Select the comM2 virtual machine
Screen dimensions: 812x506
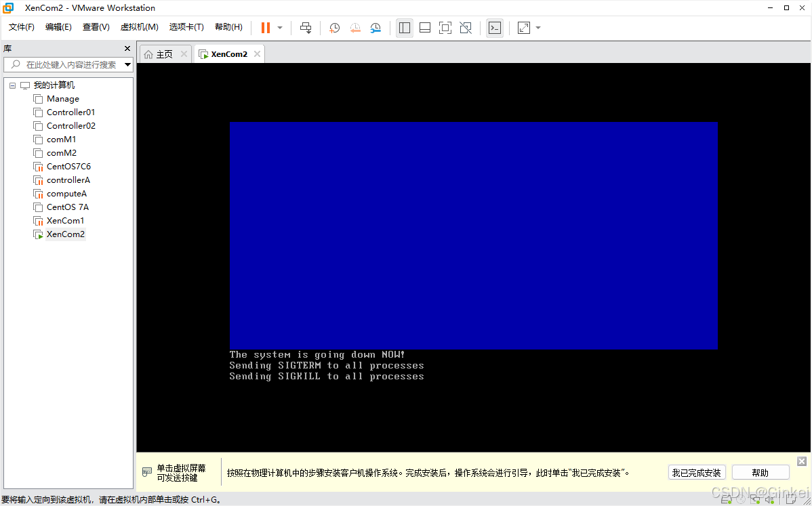[x=61, y=153]
